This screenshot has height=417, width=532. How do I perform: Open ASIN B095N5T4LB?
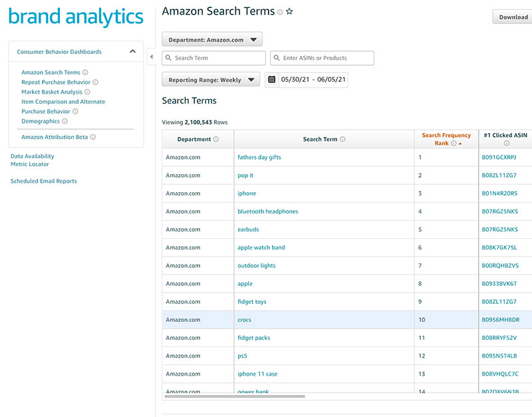click(x=499, y=356)
